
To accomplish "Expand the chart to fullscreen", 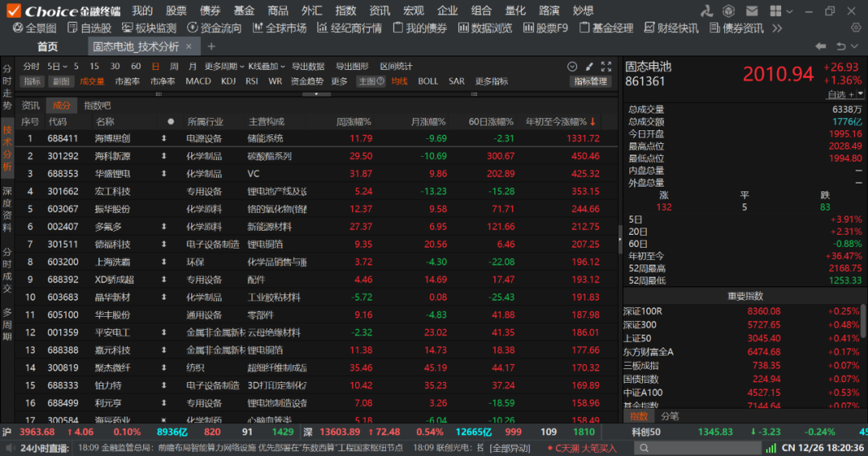I will [x=606, y=67].
